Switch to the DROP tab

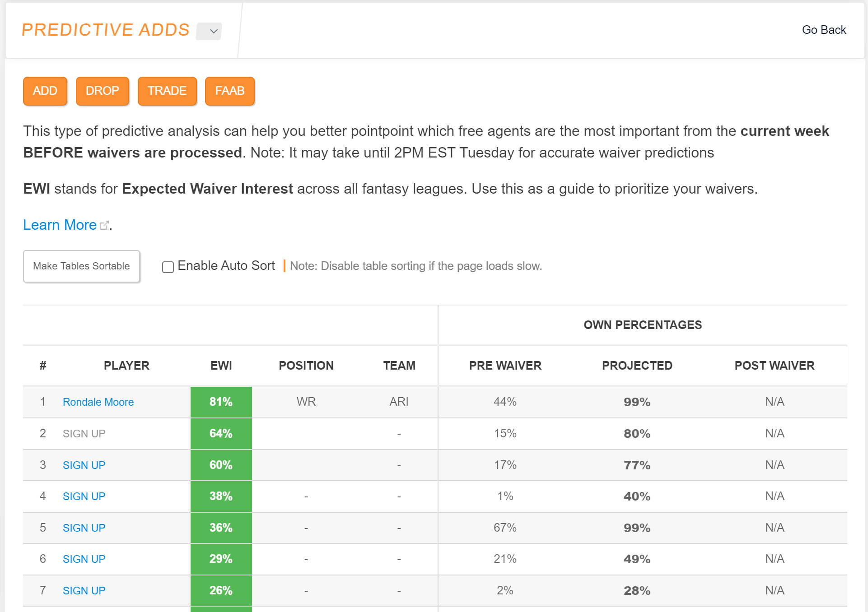(102, 91)
